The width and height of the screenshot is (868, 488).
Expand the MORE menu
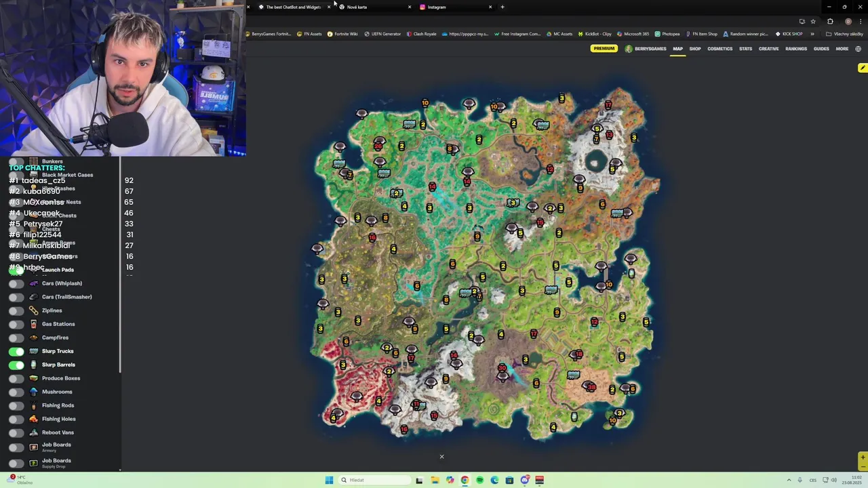click(x=842, y=49)
